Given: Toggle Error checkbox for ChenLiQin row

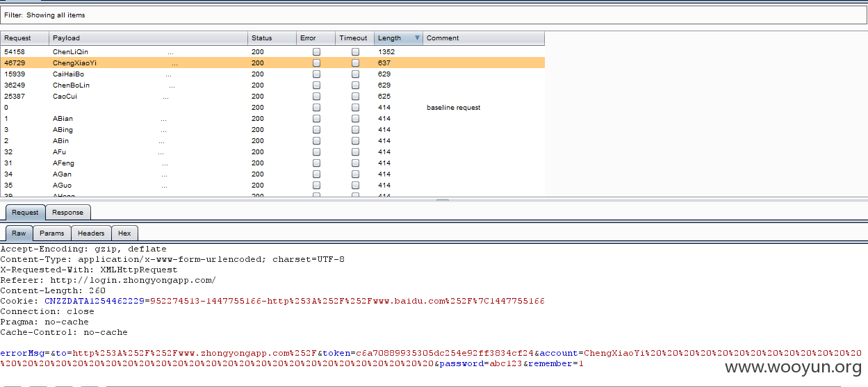Looking at the screenshot, I should pyautogui.click(x=316, y=52).
